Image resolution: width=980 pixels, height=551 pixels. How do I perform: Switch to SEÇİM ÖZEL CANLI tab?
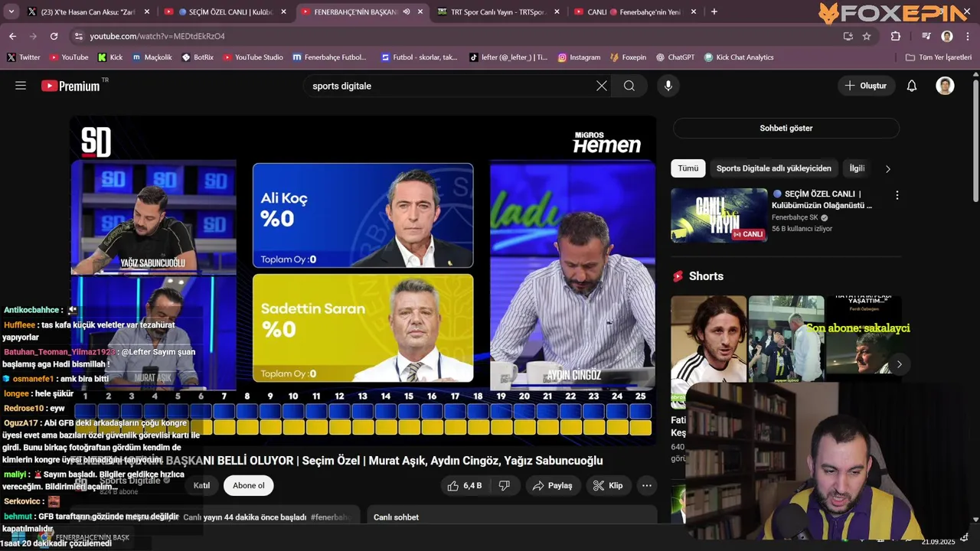tap(225, 11)
